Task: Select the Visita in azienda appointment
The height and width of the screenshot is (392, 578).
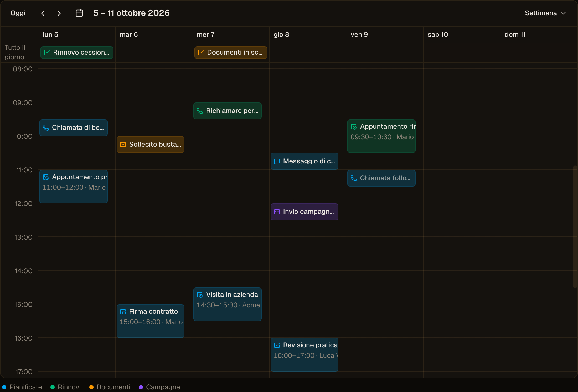Action: [228, 304]
